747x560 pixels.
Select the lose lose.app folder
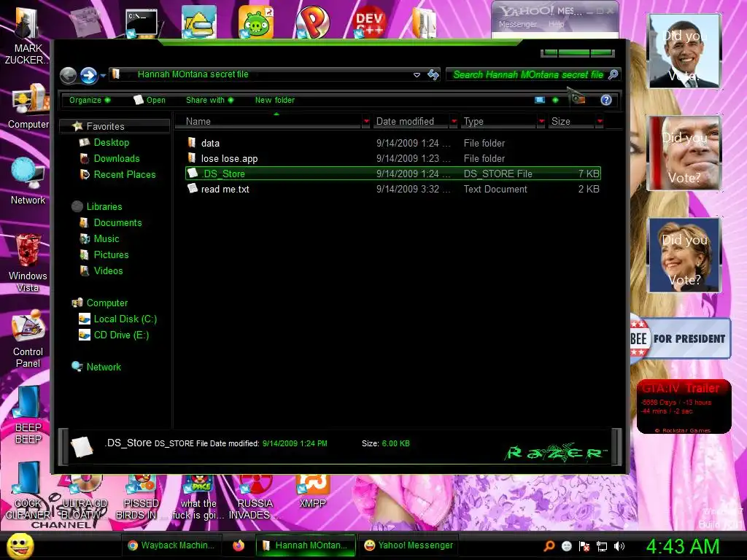pyautogui.click(x=393, y=158)
